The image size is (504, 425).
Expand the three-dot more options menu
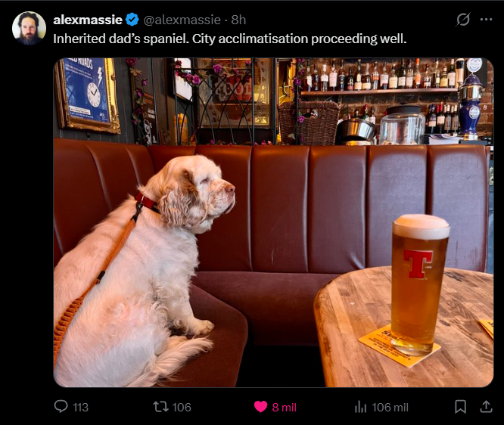click(486, 20)
